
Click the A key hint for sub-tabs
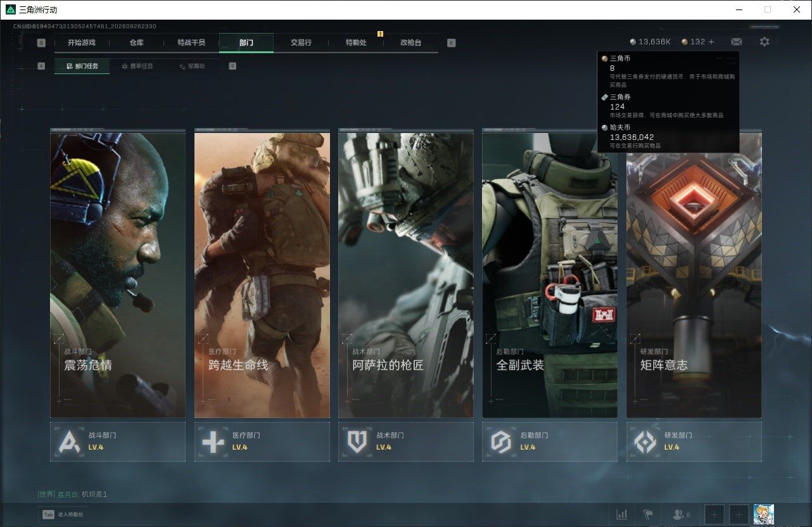tap(41, 66)
